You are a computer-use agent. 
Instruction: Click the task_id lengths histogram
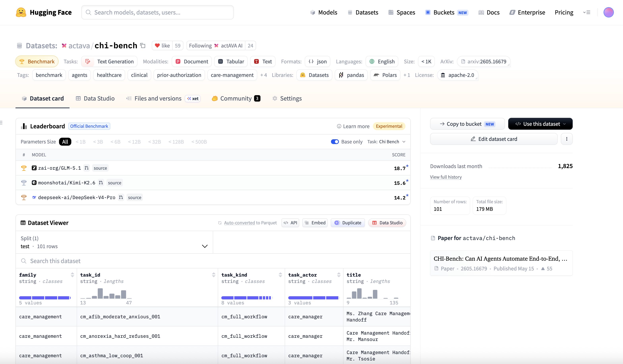point(106,293)
